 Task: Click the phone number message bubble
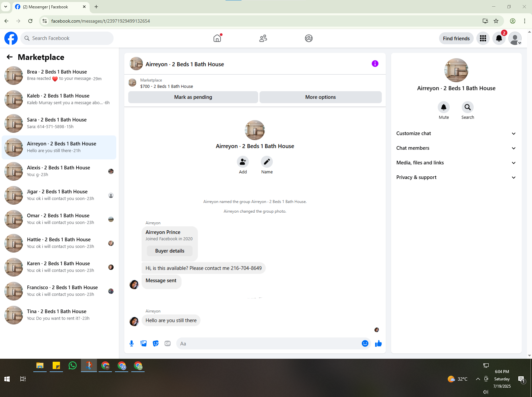click(x=204, y=268)
